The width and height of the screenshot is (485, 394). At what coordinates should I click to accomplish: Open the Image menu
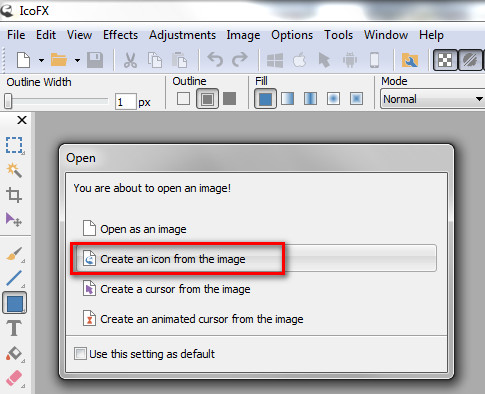[243, 35]
